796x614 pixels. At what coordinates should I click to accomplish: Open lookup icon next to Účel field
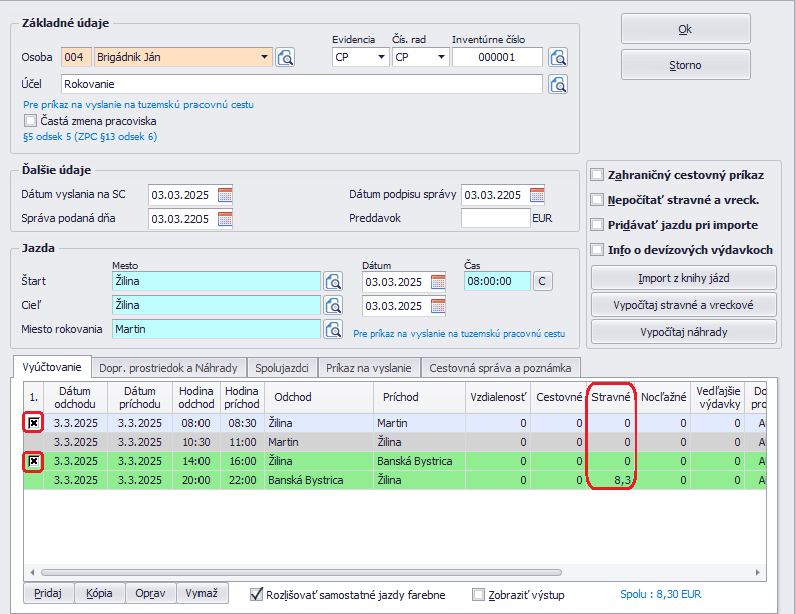coord(558,83)
